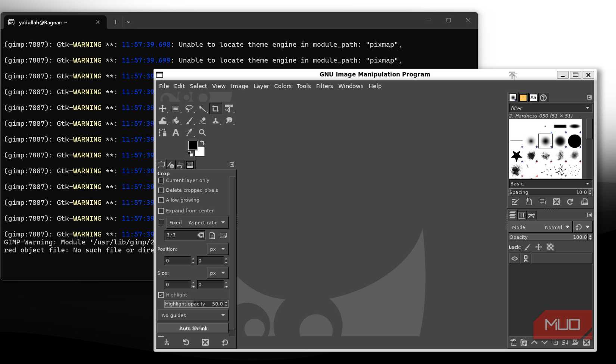Open the Filters menu

click(x=324, y=86)
